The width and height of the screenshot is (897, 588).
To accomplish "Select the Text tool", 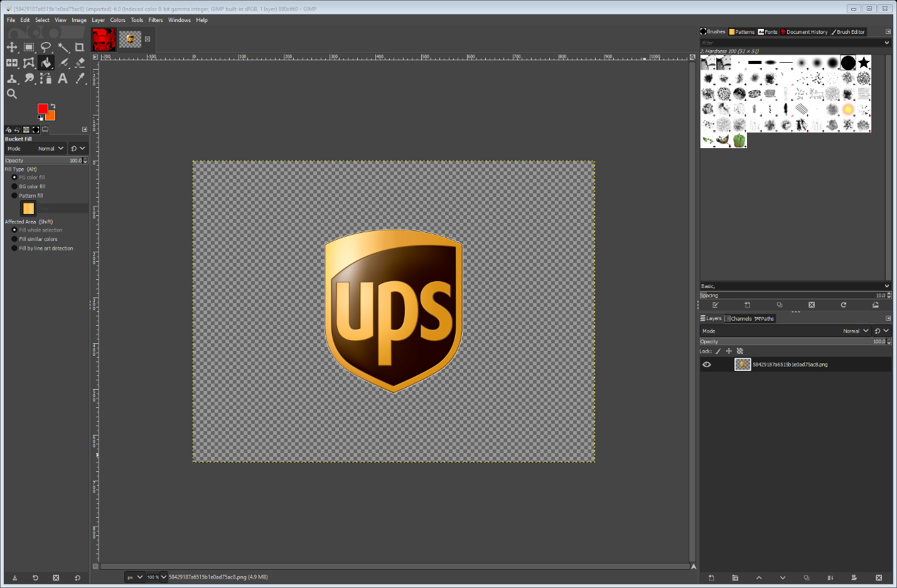I will 63,78.
